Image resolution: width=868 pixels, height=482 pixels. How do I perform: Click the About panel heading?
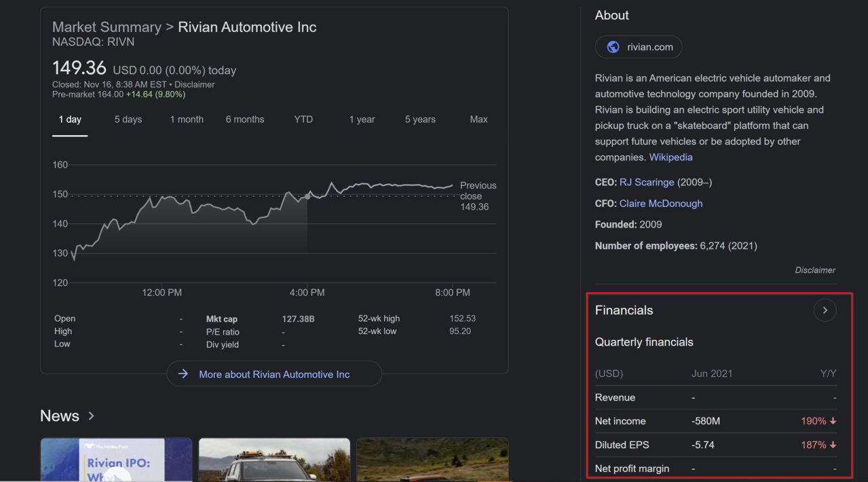(x=612, y=15)
